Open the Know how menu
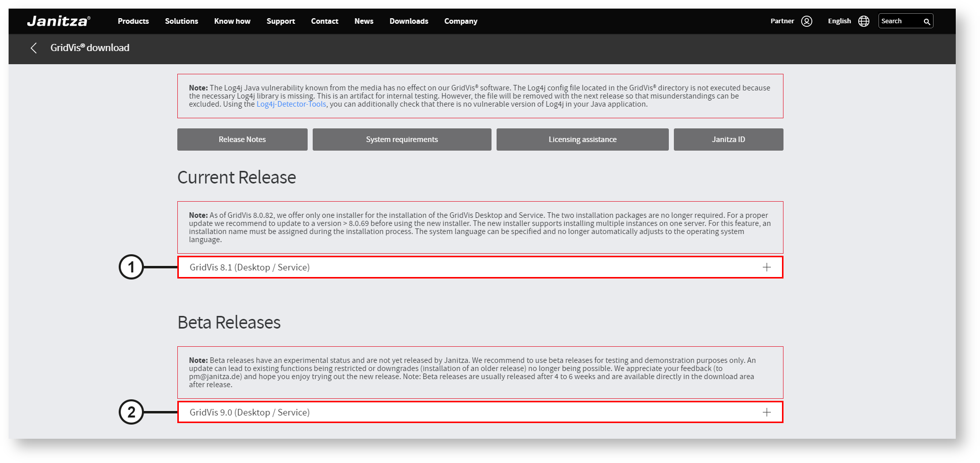This screenshot has height=463, width=980. pos(232,21)
